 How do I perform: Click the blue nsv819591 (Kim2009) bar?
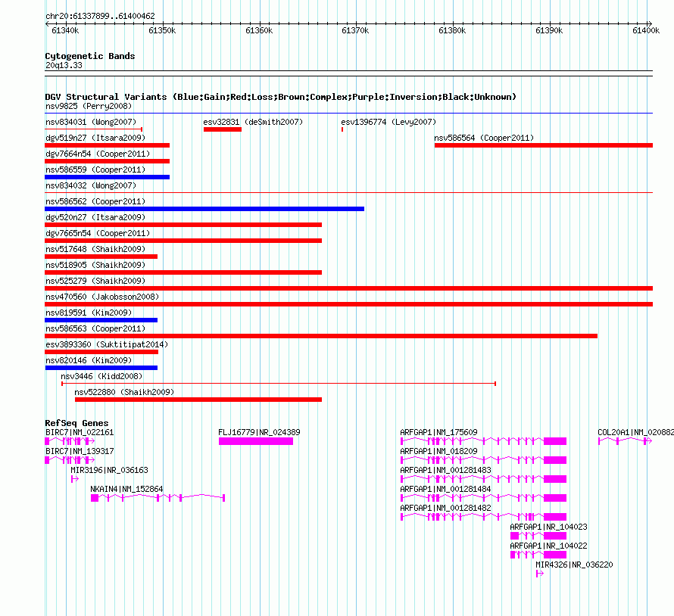101,320
